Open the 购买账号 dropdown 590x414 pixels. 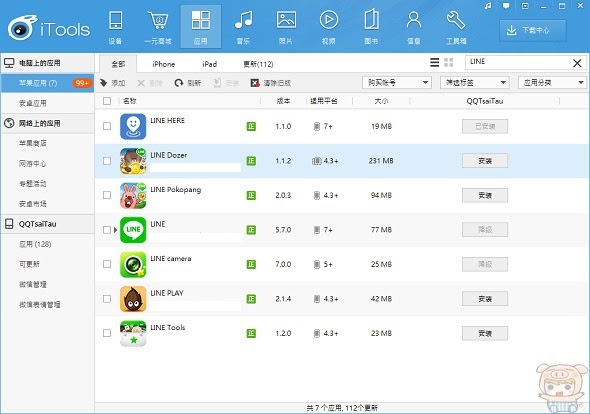[397, 82]
